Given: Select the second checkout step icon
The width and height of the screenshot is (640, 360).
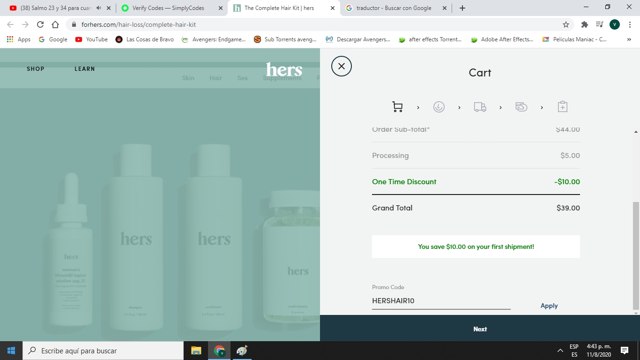Looking at the screenshot, I should 439,107.
